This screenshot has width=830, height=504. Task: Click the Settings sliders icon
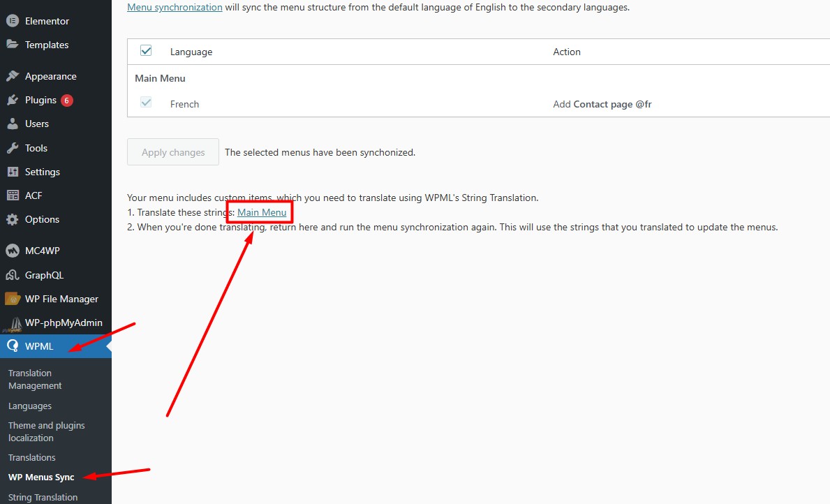coord(13,172)
